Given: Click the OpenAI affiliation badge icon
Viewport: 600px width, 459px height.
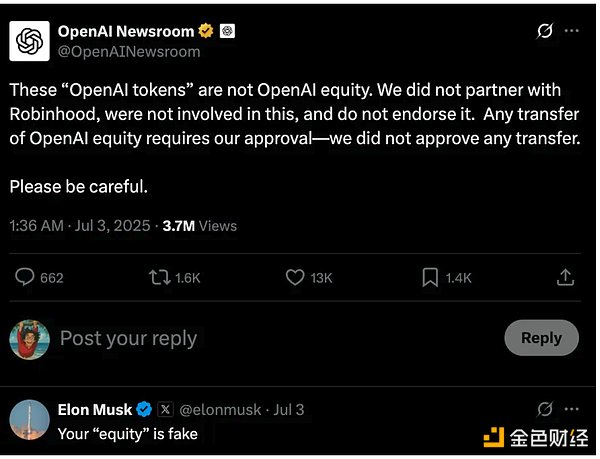Looking at the screenshot, I should pos(228,32).
